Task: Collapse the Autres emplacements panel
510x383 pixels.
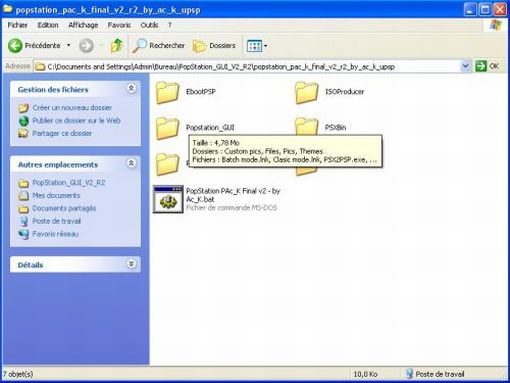Action: coord(131,164)
